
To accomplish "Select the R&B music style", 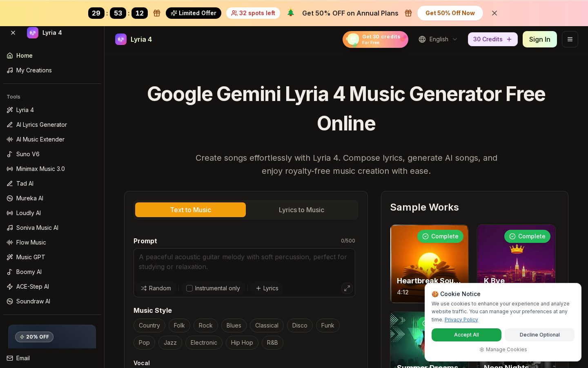I will coord(272,343).
